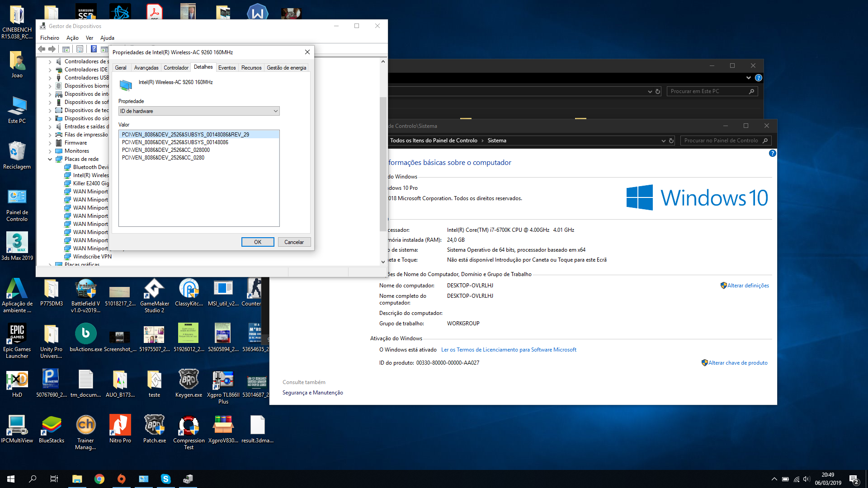The width and height of the screenshot is (868, 488).
Task: Click OK in the properties dialog
Action: click(x=258, y=242)
